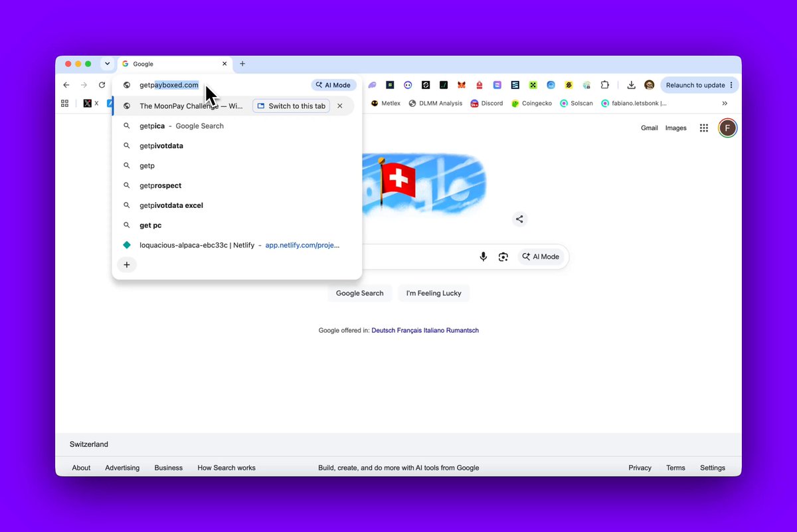The width and height of the screenshot is (797, 532).
Task: Click Relaunch to update
Action: click(x=699, y=85)
